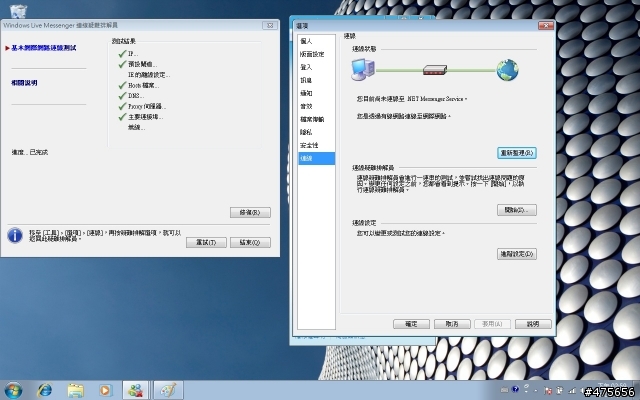Click the DNS.. test result row

136,96
